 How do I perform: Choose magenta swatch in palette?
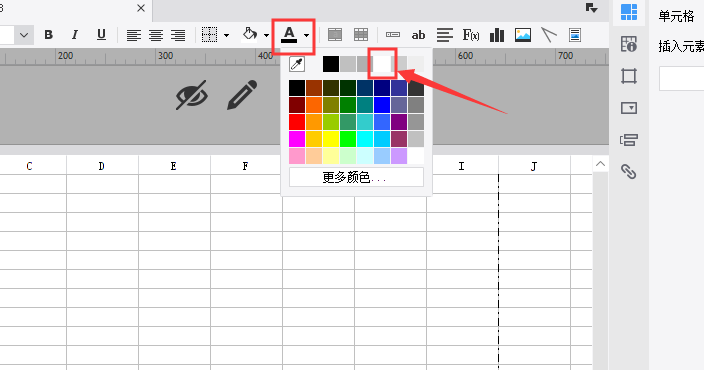[x=297, y=139]
